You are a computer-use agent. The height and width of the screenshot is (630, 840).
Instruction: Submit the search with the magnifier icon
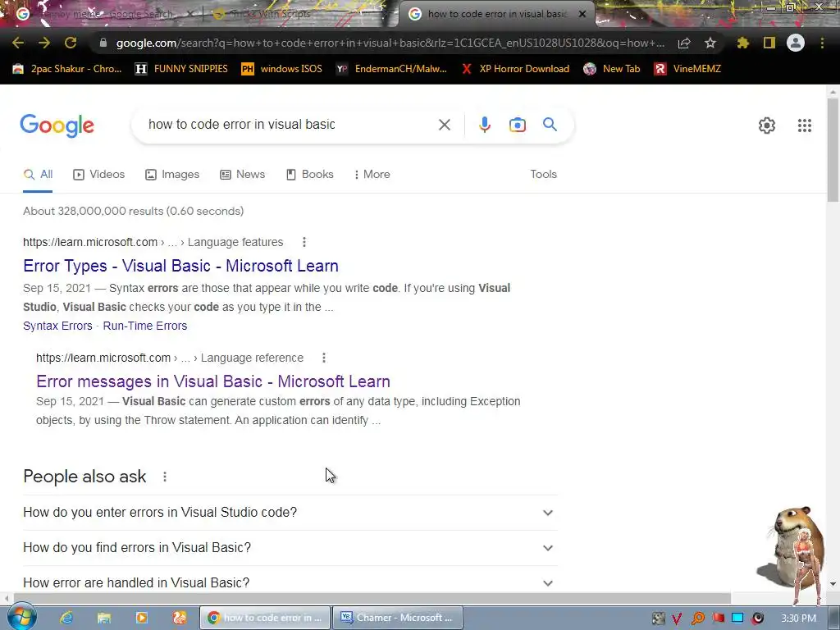tap(550, 125)
